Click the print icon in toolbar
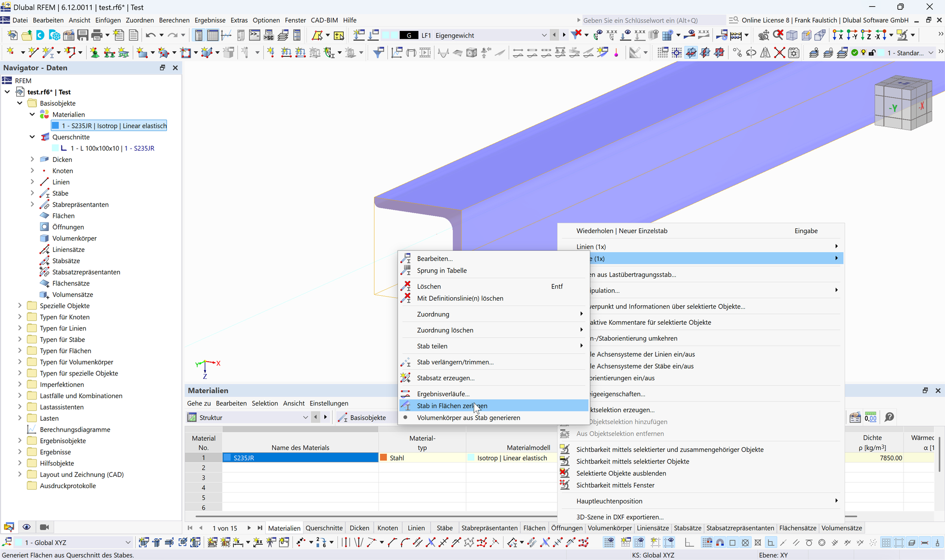This screenshot has height=560, width=945. (x=97, y=35)
